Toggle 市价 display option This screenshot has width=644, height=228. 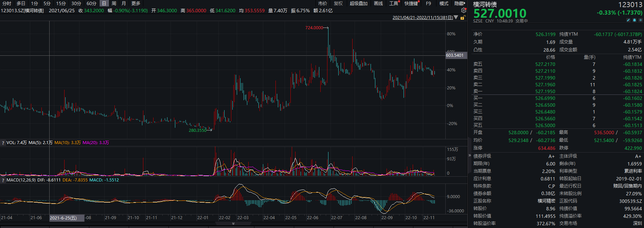[323, 3]
